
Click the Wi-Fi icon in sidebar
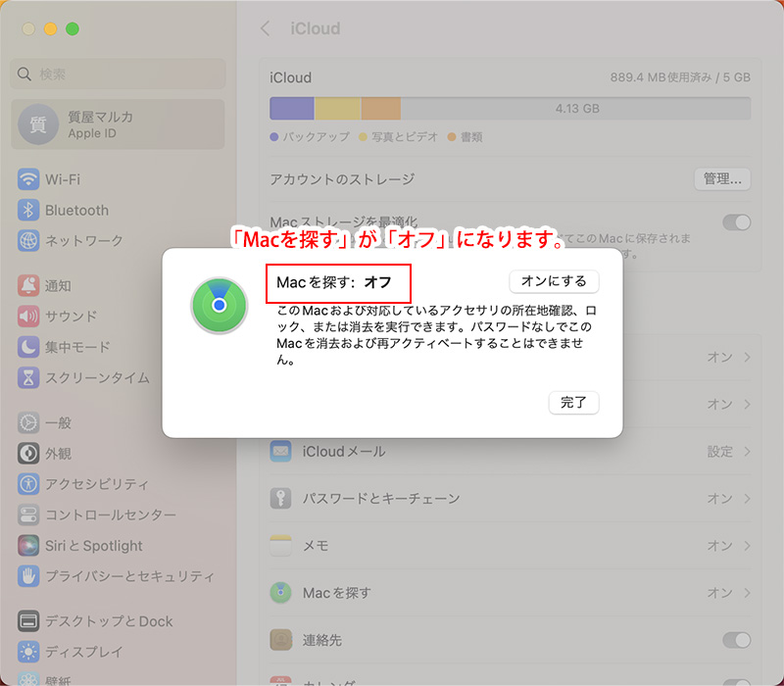tap(28, 179)
